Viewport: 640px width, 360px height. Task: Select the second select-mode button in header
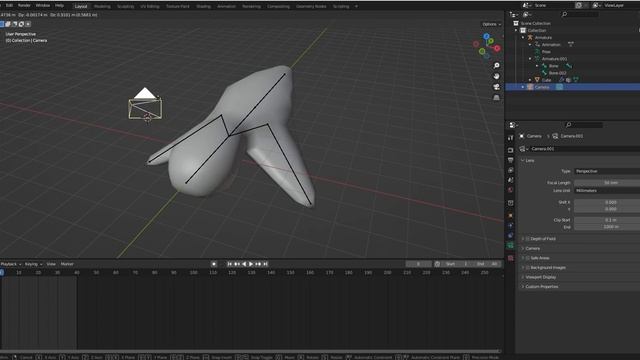pos(8,24)
